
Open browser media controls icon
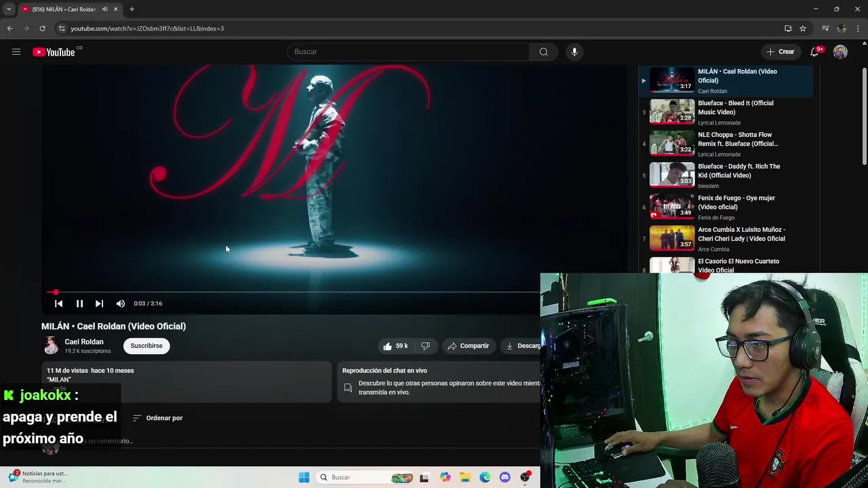[825, 28]
